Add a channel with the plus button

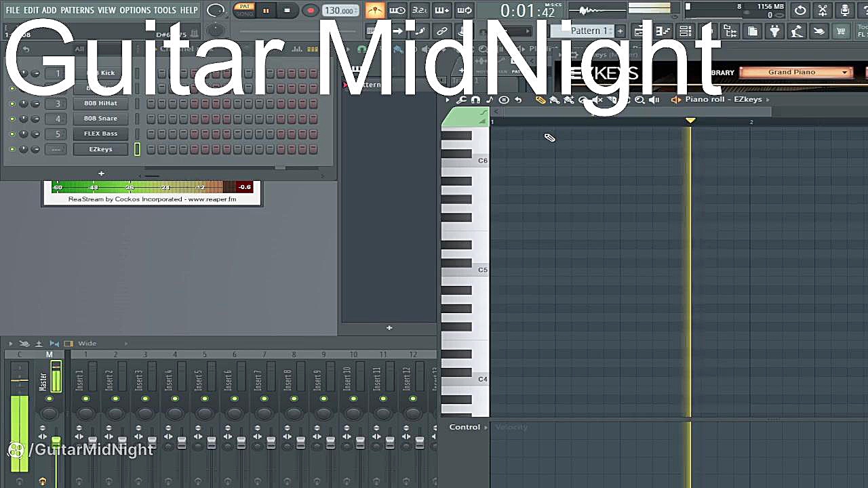coord(101,174)
